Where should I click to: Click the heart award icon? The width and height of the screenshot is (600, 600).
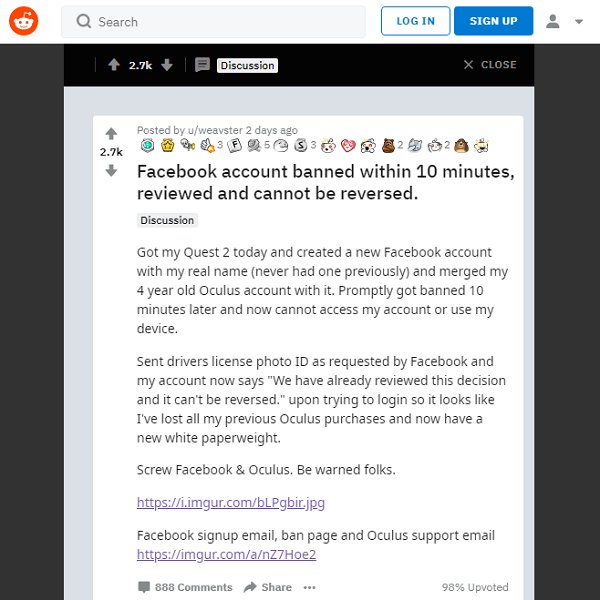[348, 146]
